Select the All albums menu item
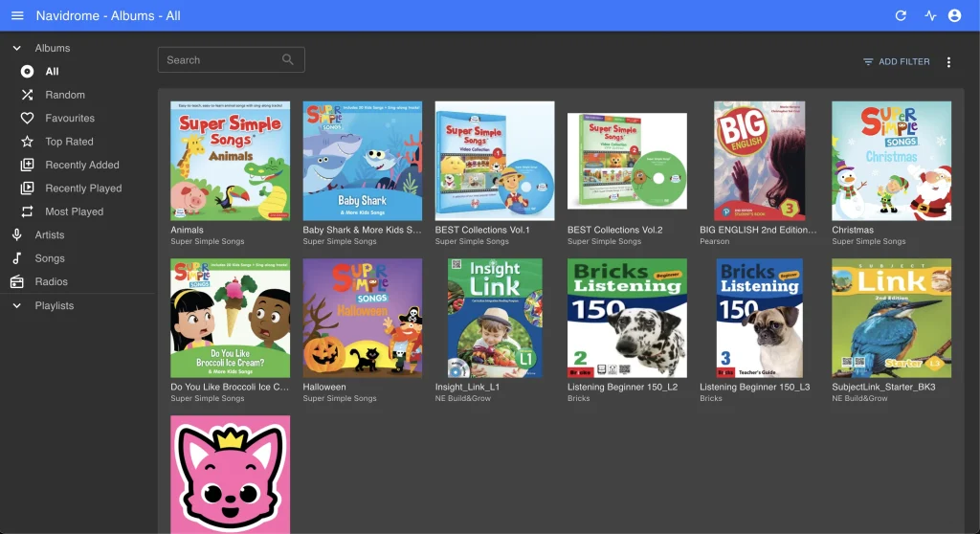This screenshot has height=534, width=980. click(78, 71)
